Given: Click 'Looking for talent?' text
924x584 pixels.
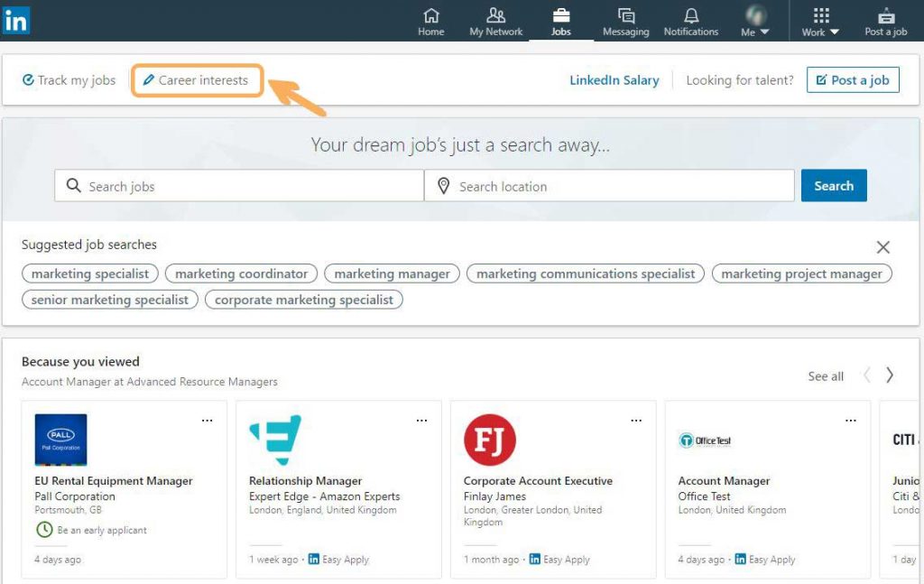Looking at the screenshot, I should tap(740, 80).
